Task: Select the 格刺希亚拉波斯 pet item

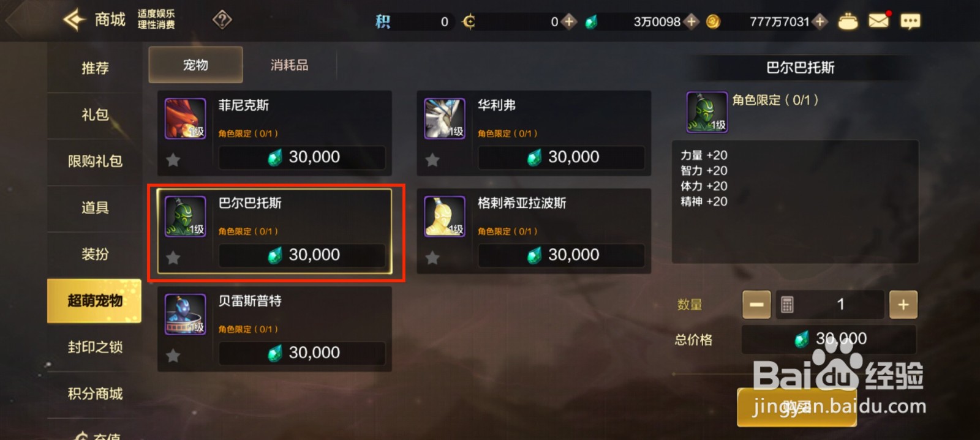Action: tap(533, 231)
